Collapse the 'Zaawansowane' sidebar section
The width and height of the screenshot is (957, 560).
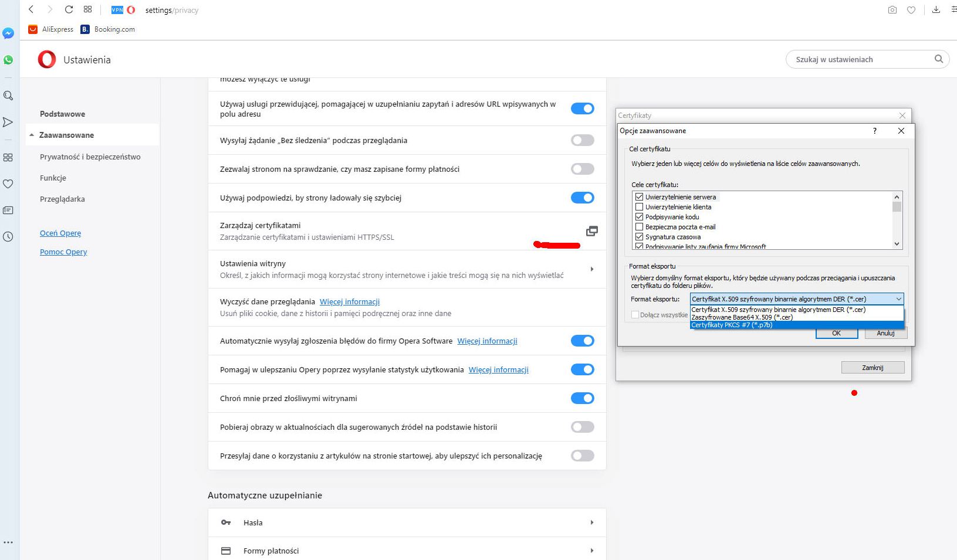[32, 135]
